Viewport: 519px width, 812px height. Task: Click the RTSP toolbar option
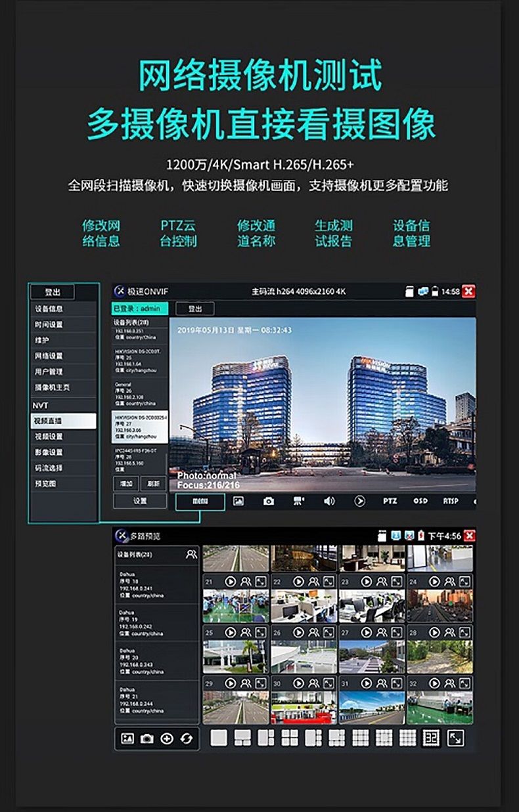click(451, 501)
